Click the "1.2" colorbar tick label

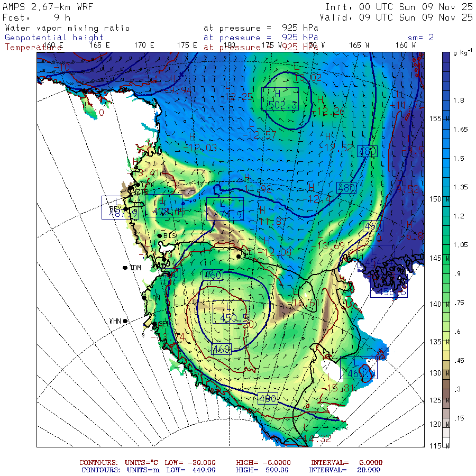tap(459, 216)
